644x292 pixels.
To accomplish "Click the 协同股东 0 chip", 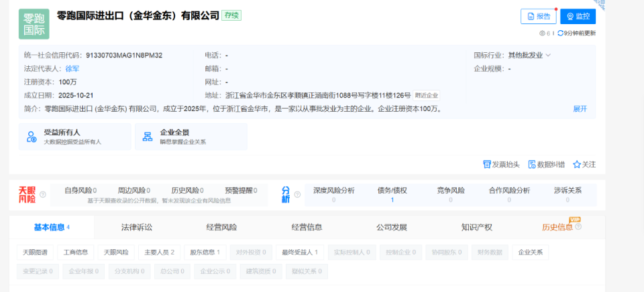I will 447,252.
